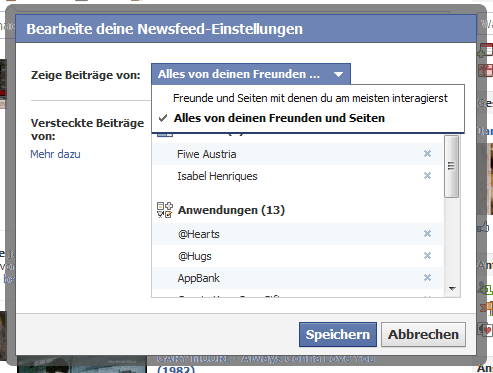This screenshot has width=493, height=373.
Task: Open the 'Alles von deinen Freunden' dropdown
Action: 251,74
